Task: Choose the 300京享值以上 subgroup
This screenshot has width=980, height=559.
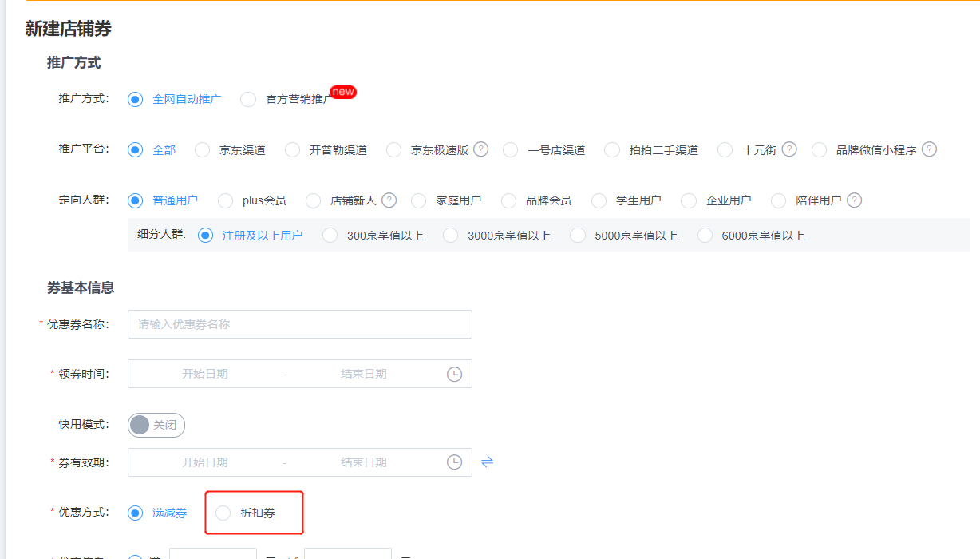Action: (330, 236)
